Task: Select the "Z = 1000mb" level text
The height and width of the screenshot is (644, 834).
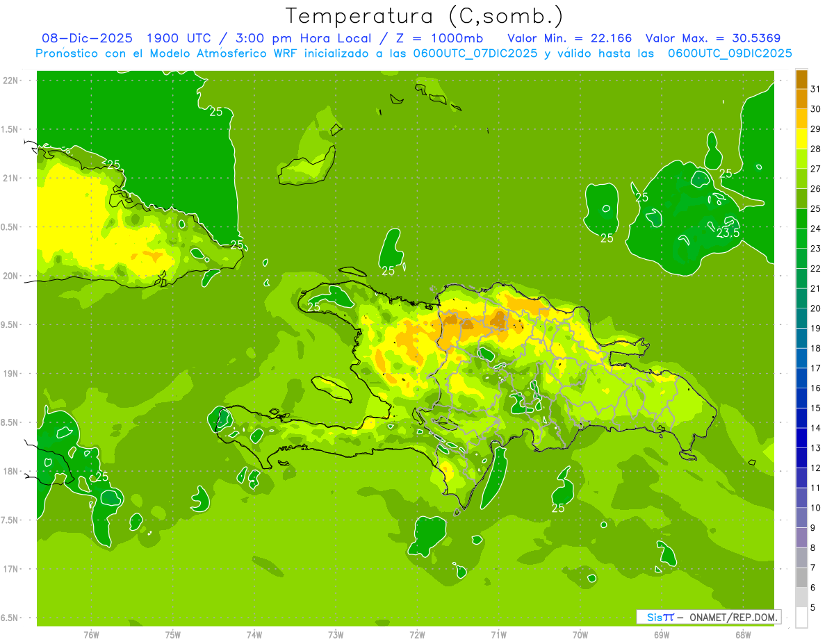Action: (x=441, y=38)
